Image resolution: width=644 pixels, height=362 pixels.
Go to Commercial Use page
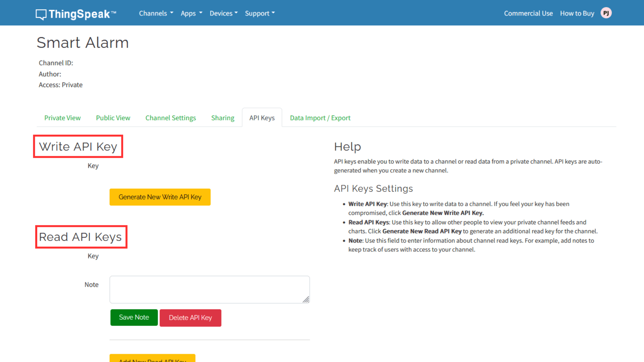[x=528, y=13]
